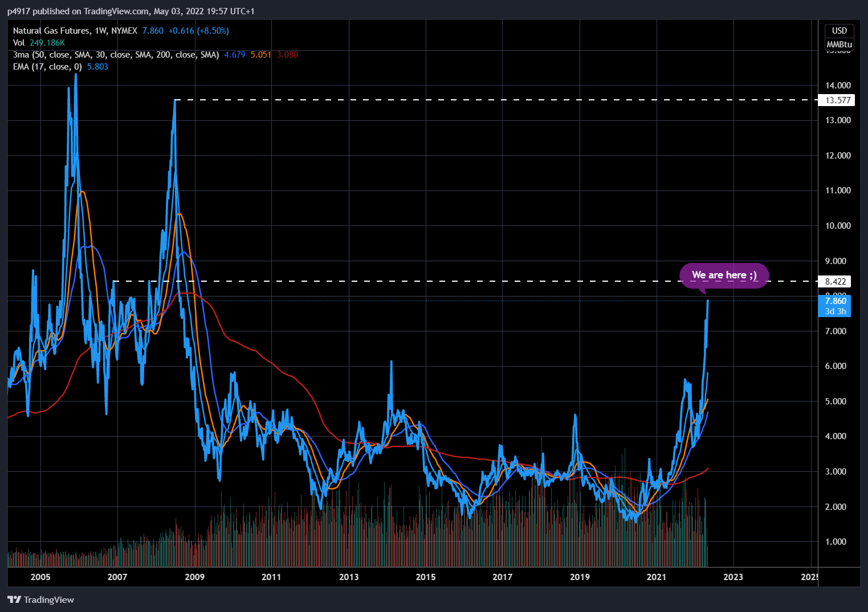Click the 14.000 price axis label
Viewport: 868px width, 612px height.
tap(838, 86)
